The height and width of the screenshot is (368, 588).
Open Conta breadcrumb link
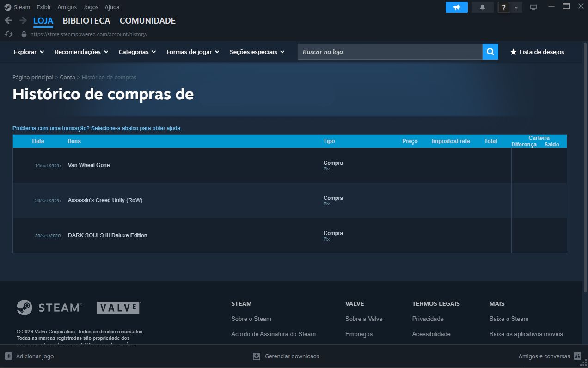click(67, 78)
